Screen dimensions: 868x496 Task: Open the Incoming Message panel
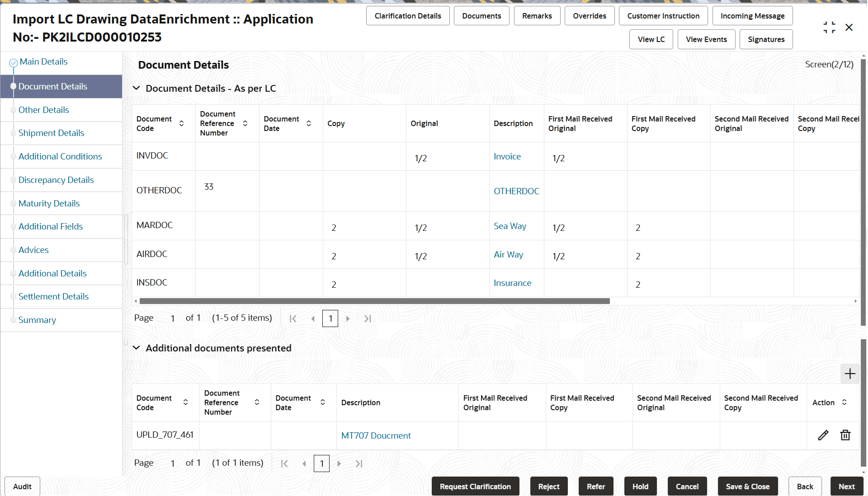[x=752, y=15]
